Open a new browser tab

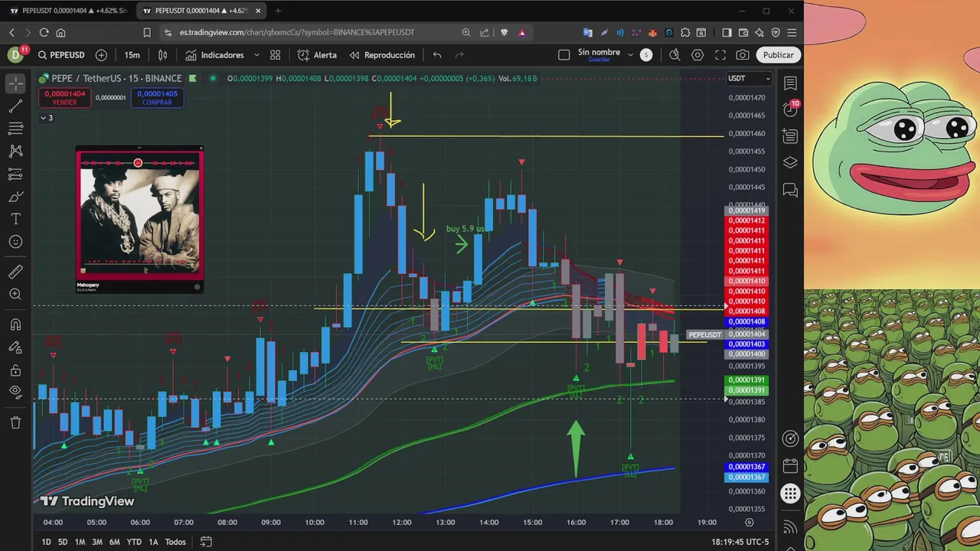(278, 11)
